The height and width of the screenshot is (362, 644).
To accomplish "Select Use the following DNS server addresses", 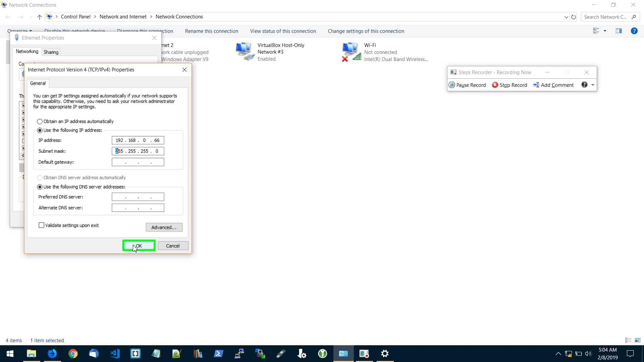I will coord(40,187).
